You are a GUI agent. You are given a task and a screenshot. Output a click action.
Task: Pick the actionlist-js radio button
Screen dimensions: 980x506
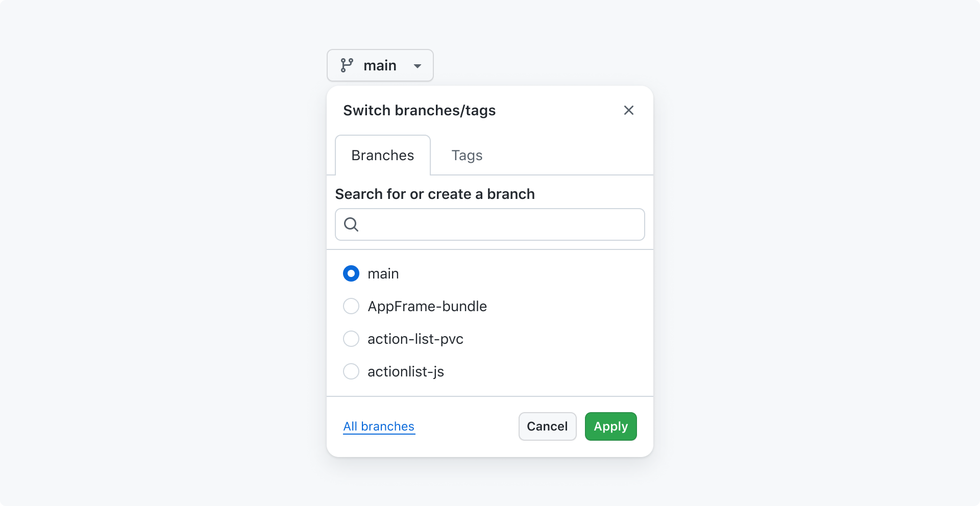(351, 371)
